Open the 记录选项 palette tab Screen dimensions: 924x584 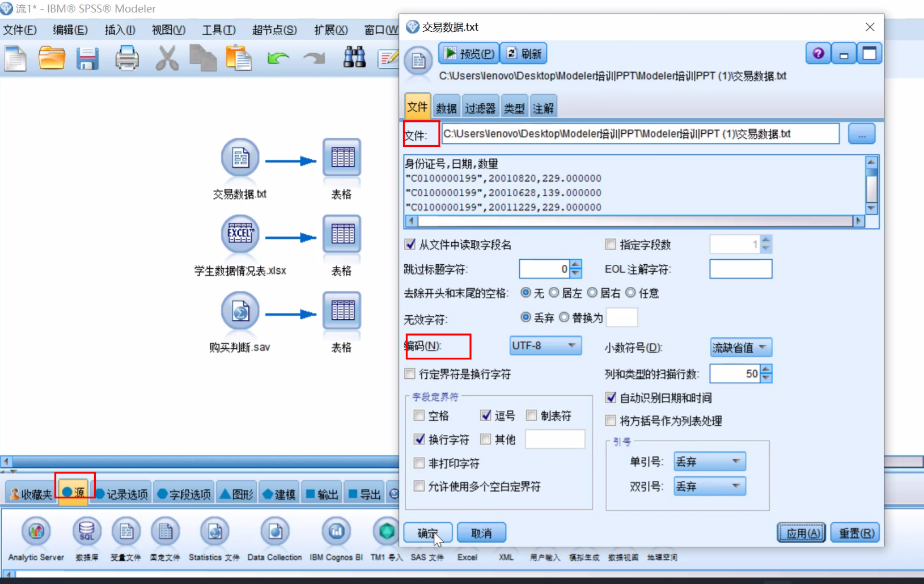[x=121, y=494]
